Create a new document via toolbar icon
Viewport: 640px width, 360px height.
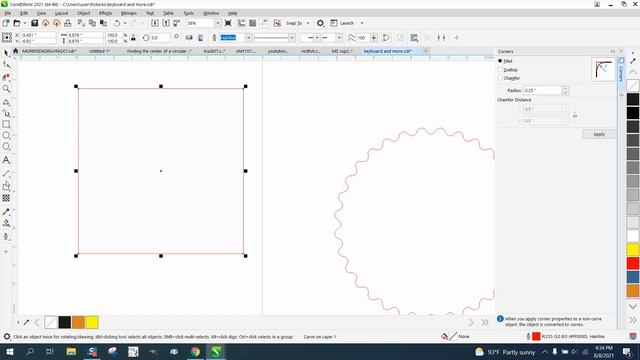pos(6,23)
